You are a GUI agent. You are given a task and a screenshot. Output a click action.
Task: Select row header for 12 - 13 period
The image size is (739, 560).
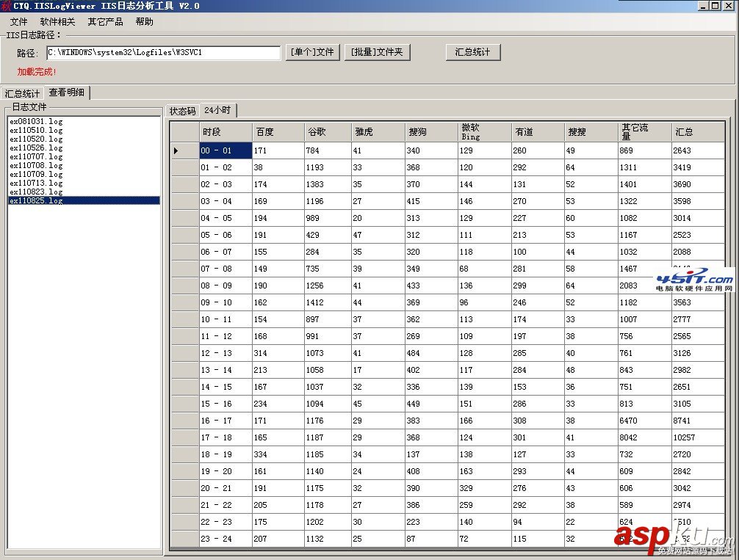click(185, 353)
